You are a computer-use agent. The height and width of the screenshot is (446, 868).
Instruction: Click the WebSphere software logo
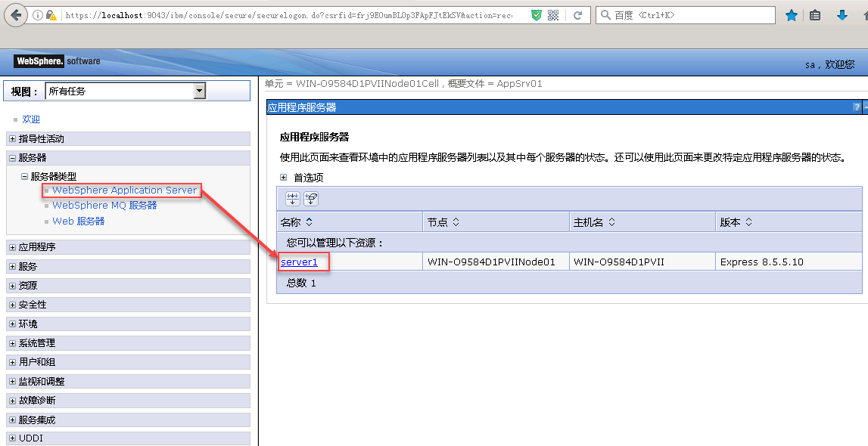58,61
